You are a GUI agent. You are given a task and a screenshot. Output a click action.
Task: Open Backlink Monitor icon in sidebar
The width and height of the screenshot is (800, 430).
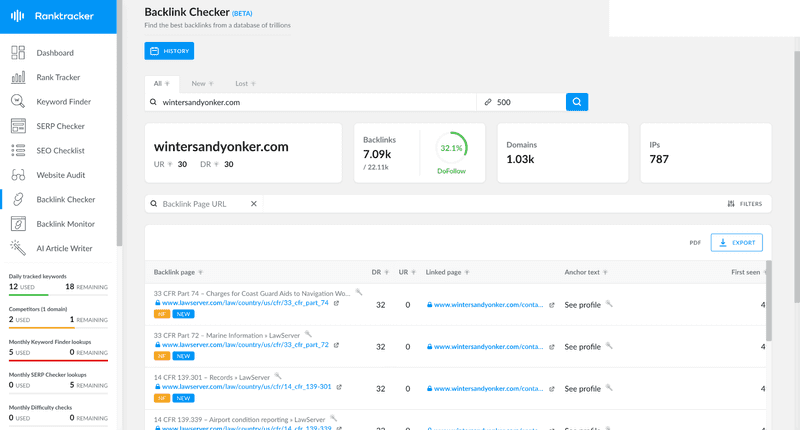click(x=18, y=224)
